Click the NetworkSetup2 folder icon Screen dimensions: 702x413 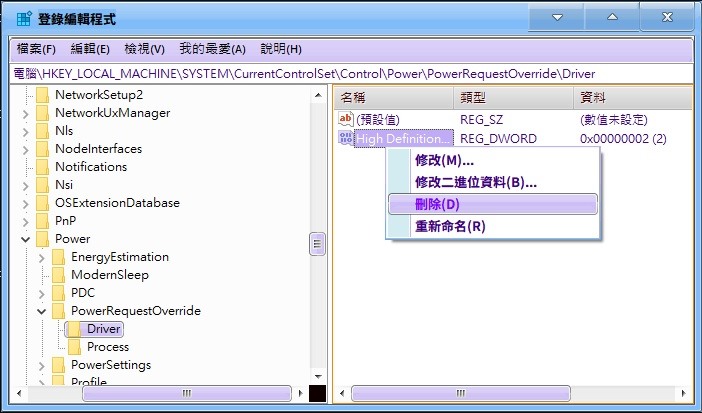pyautogui.click(x=42, y=95)
